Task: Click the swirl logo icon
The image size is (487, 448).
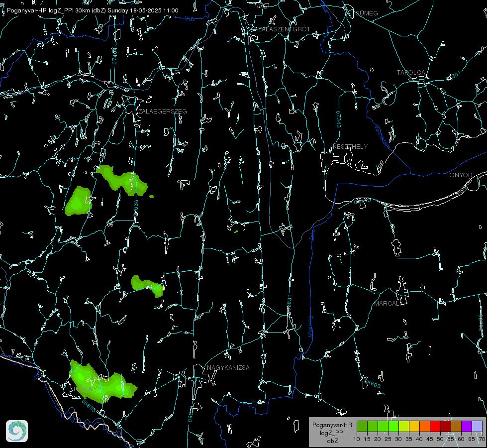Action: tap(17, 431)
